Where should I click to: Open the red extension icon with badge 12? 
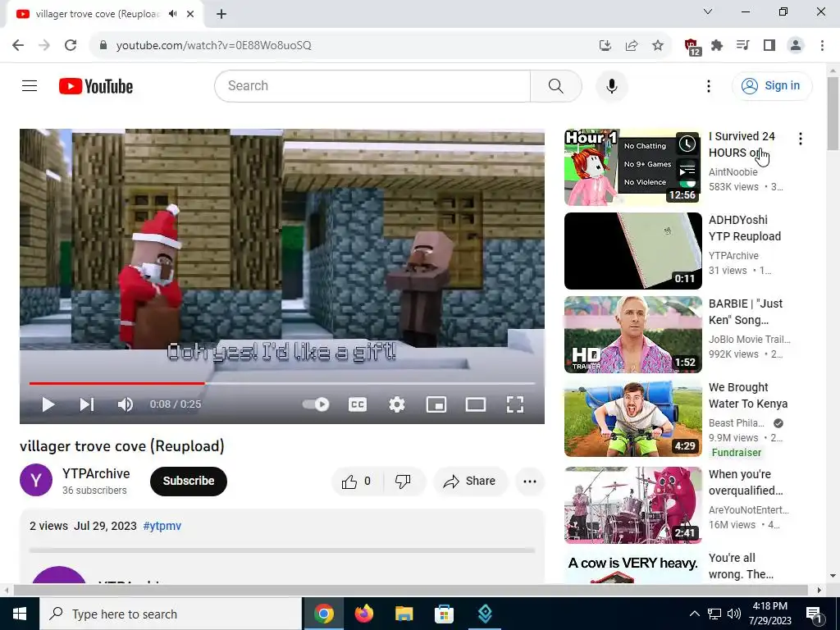click(x=692, y=46)
